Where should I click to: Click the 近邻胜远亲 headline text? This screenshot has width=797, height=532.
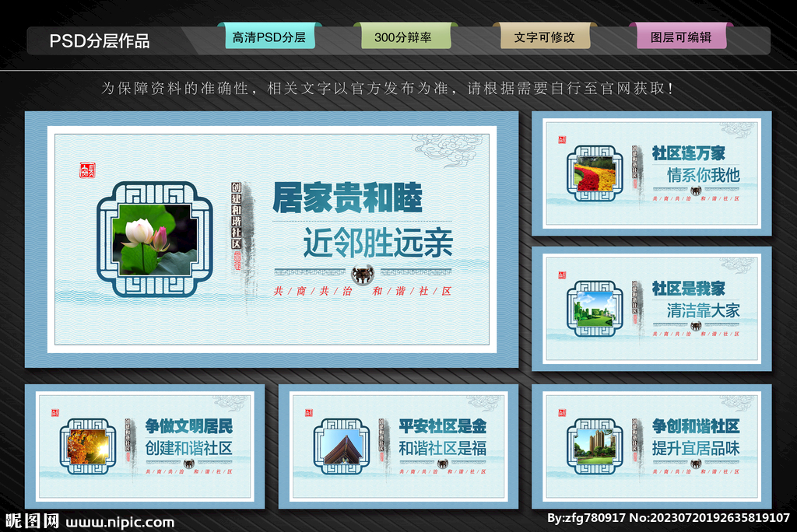point(377,243)
